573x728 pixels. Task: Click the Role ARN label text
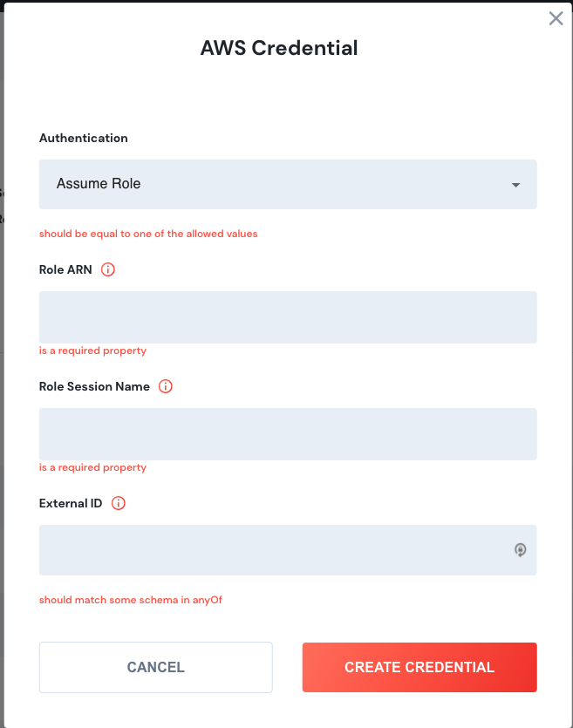[x=65, y=269]
